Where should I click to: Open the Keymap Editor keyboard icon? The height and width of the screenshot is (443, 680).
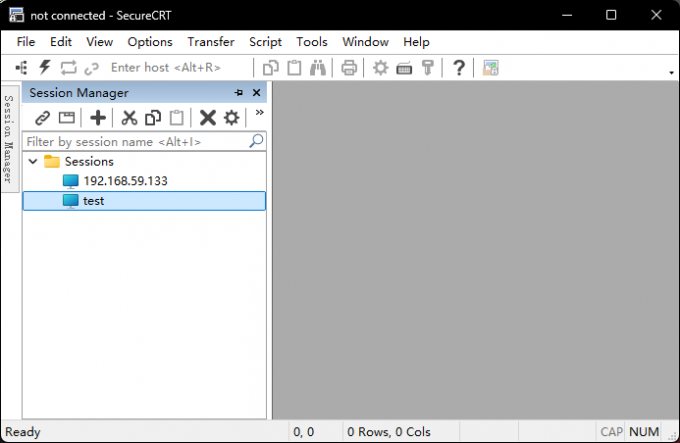404,68
